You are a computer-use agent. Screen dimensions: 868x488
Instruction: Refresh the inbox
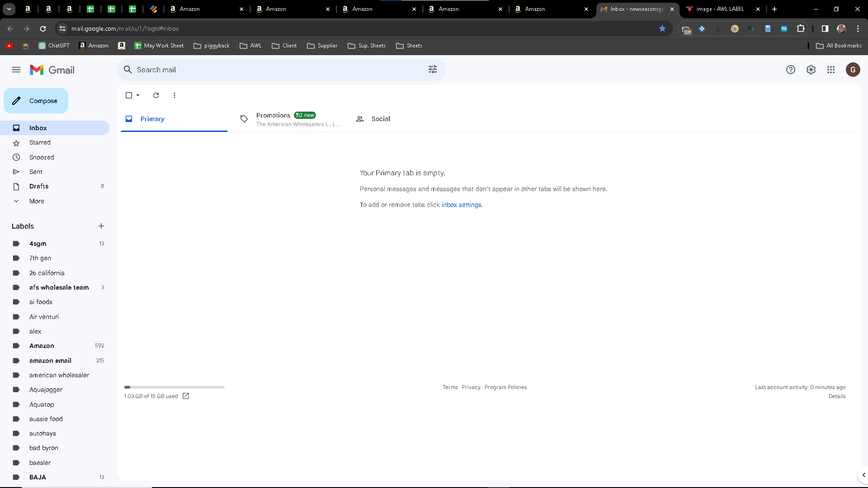[x=156, y=95]
